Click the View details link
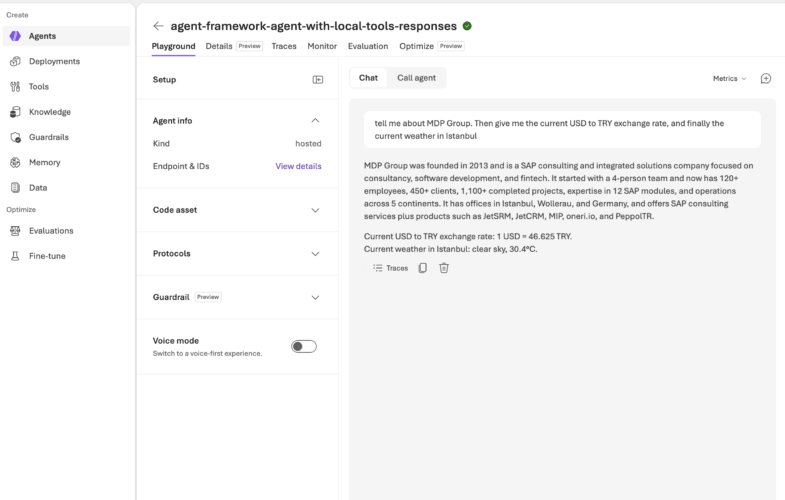Viewport: 785px width, 500px height. coord(298,166)
